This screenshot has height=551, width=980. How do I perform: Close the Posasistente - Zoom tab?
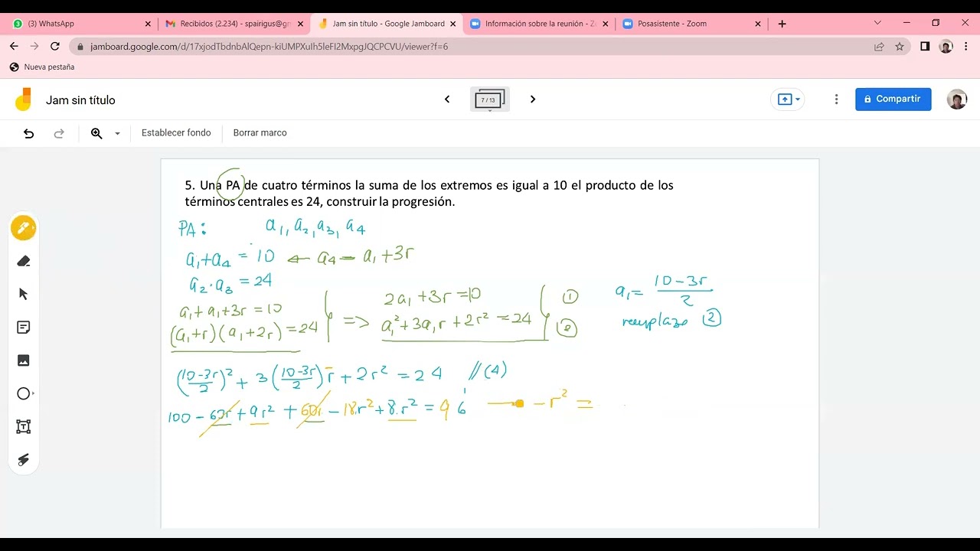pyautogui.click(x=758, y=24)
